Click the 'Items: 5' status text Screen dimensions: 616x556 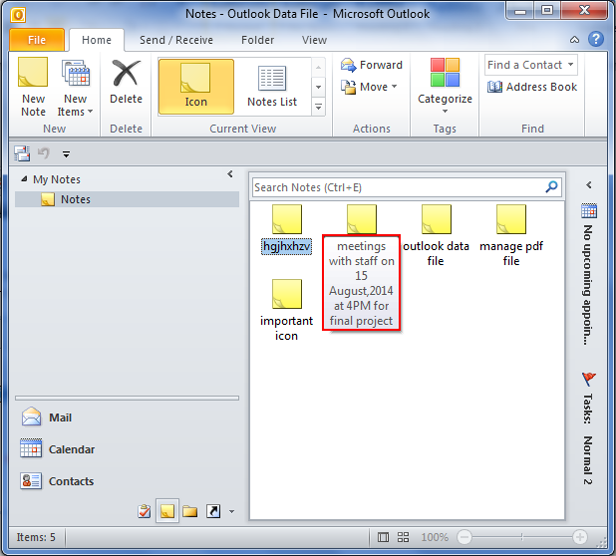[36, 537]
